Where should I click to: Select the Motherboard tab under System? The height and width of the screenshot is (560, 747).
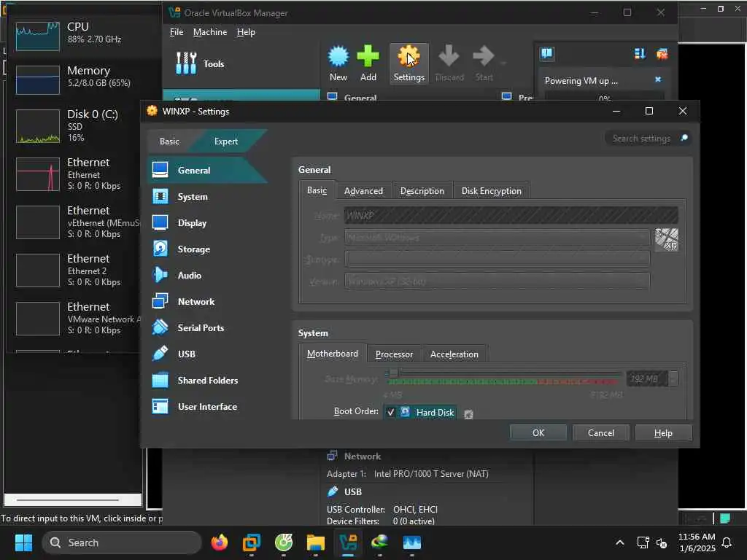(x=333, y=354)
